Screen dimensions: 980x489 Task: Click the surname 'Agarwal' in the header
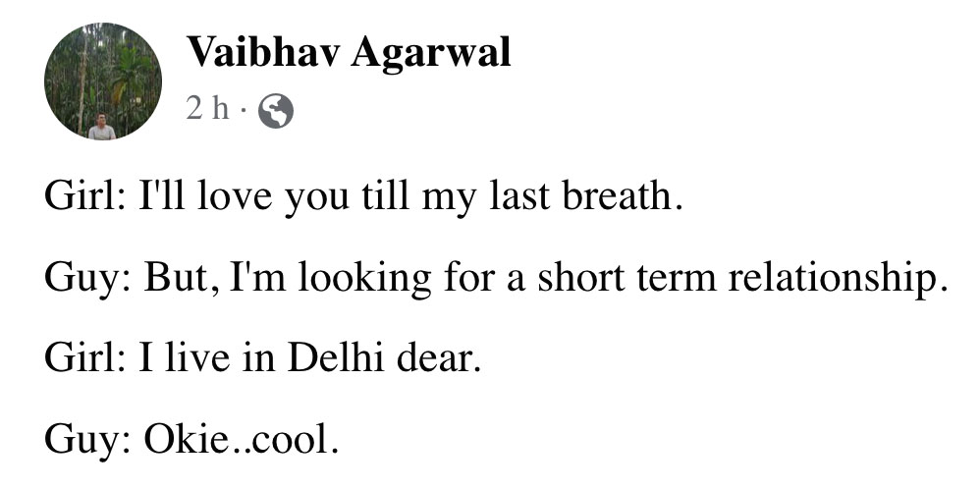point(431,53)
